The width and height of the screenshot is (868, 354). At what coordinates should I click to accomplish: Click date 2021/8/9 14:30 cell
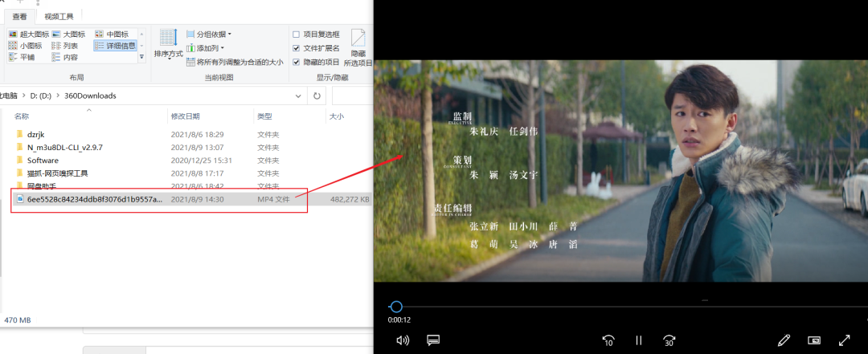click(197, 199)
